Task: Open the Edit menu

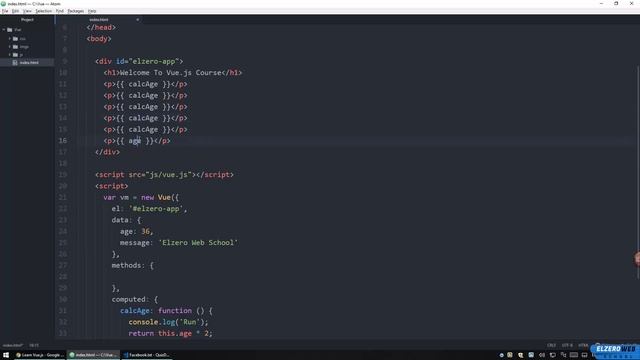Action: click(x=16, y=11)
